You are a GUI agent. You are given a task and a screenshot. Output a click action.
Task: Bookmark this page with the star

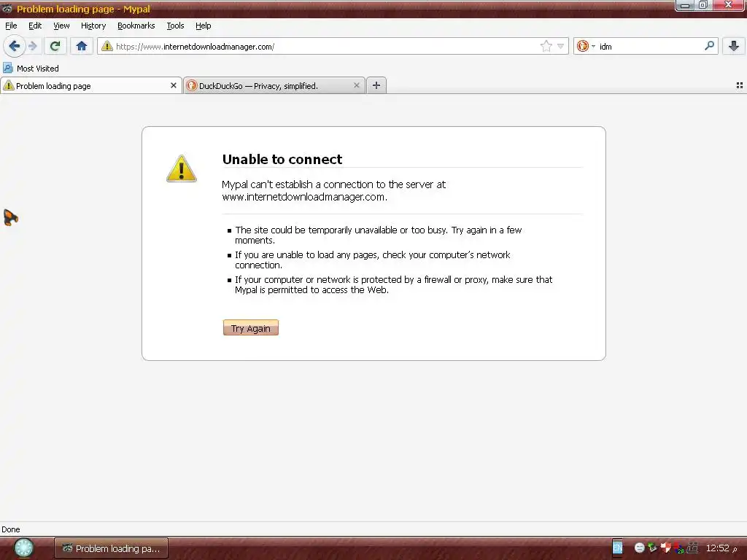546,46
